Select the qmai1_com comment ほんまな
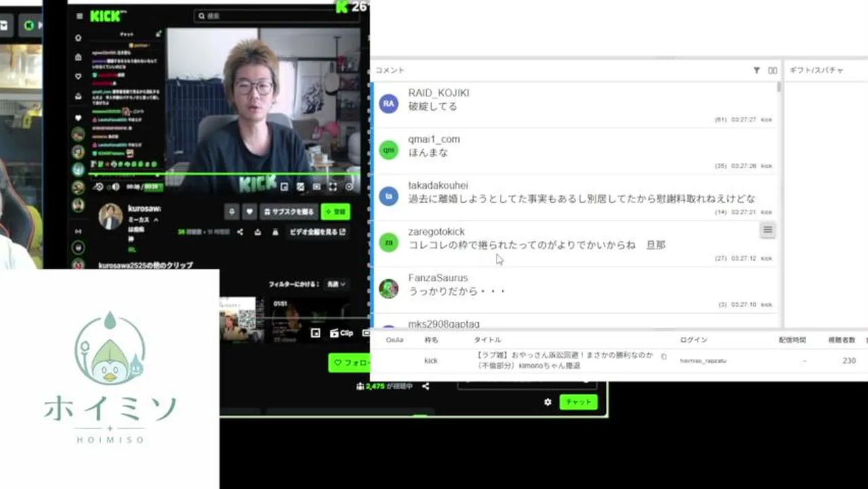This screenshot has width=868, height=489. tap(428, 153)
